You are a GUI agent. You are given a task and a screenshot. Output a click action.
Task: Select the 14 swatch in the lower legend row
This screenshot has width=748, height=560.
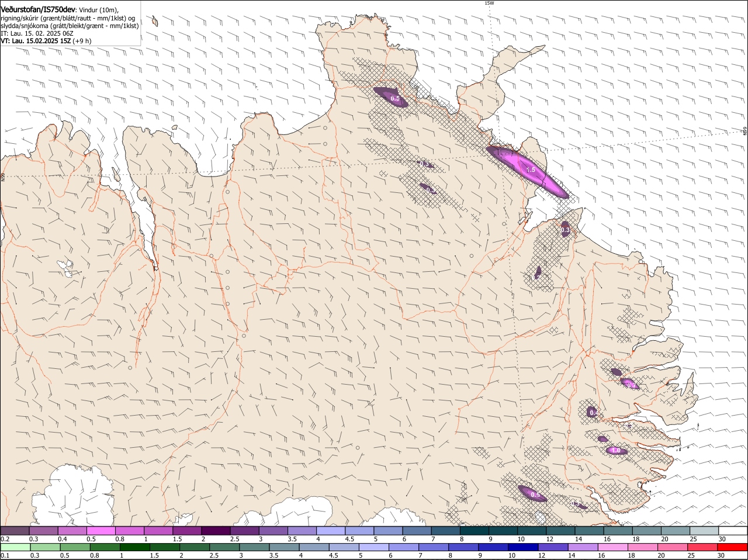click(583, 547)
